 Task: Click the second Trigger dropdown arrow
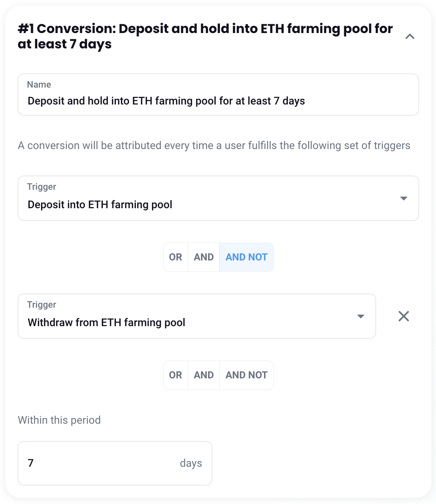click(360, 317)
